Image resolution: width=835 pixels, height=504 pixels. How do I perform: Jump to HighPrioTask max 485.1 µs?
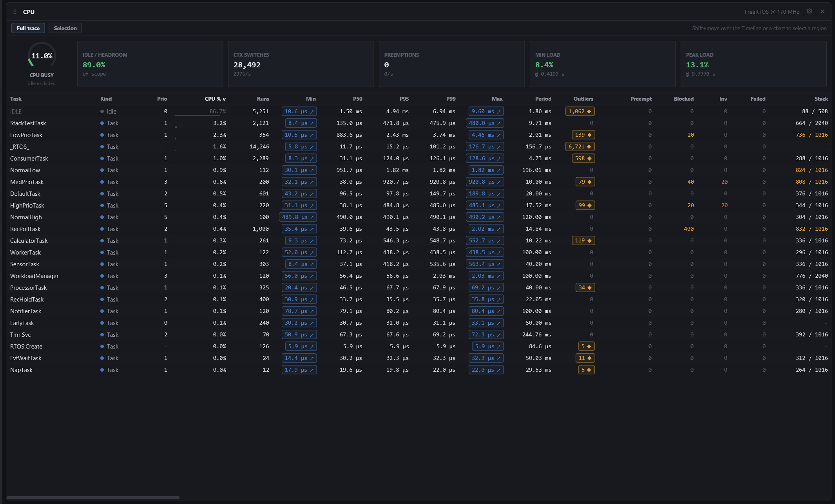pos(485,205)
